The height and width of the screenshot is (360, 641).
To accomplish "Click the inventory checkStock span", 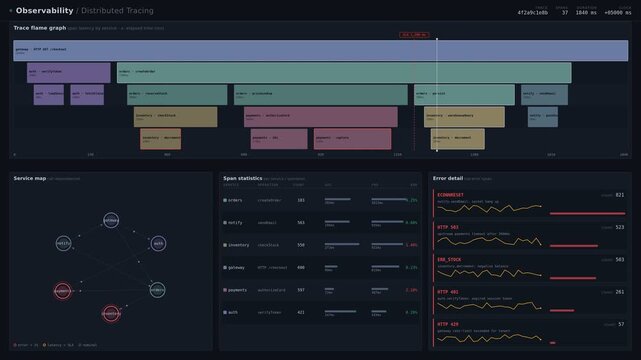I will click(x=176, y=117).
